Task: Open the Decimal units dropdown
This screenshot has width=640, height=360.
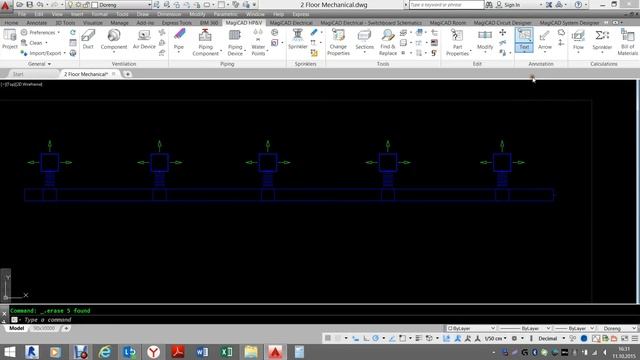Action: pyautogui.click(x=551, y=338)
